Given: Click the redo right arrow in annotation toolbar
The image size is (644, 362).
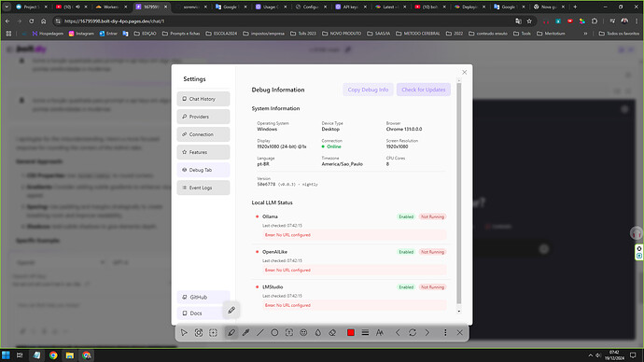Looking at the screenshot, I should pos(427,333).
